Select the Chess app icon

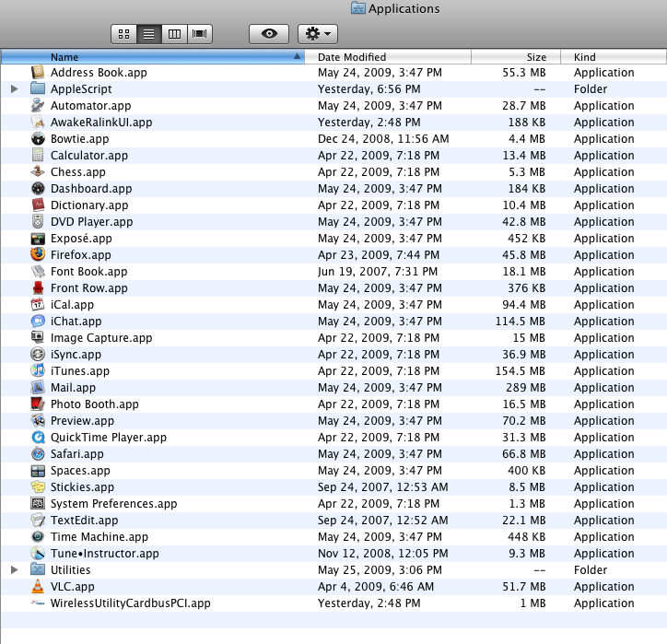click(38, 172)
